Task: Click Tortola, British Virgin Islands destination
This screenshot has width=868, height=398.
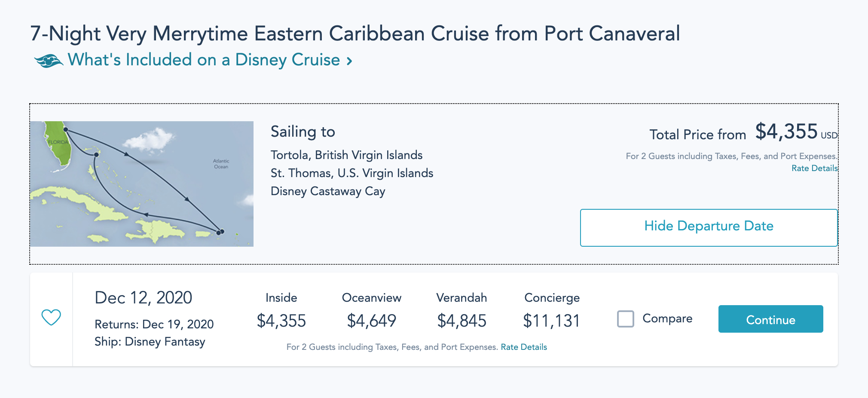Action: pyautogui.click(x=346, y=155)
